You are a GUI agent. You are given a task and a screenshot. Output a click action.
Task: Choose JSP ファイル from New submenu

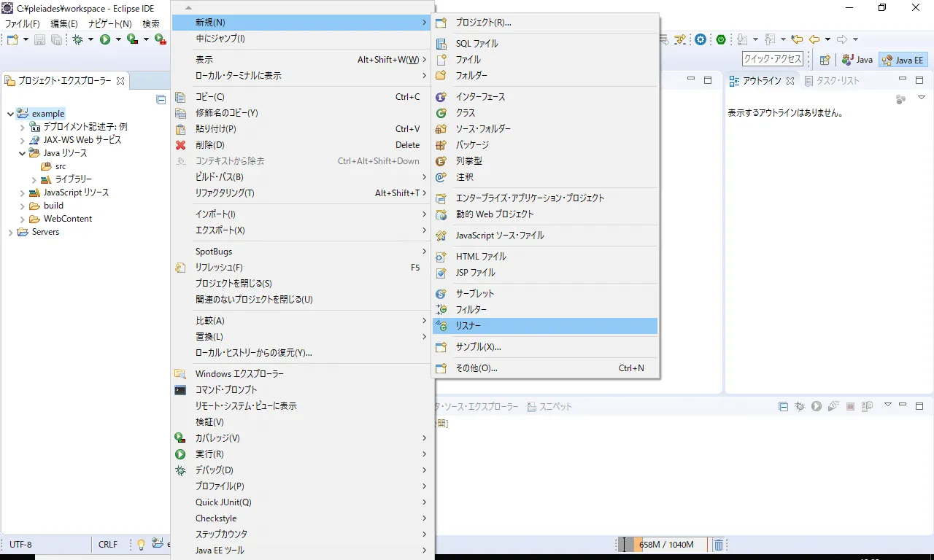pos(545,273)
